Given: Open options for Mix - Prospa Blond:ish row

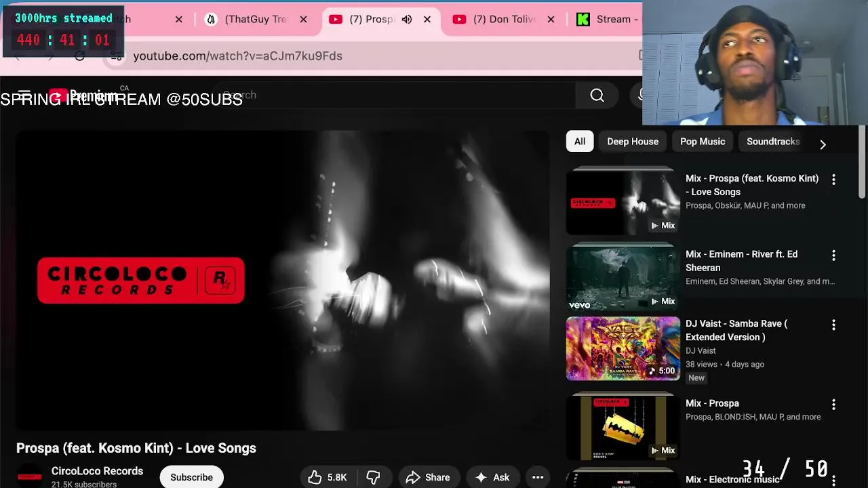Looking at the screenshot, I should 833,405.
